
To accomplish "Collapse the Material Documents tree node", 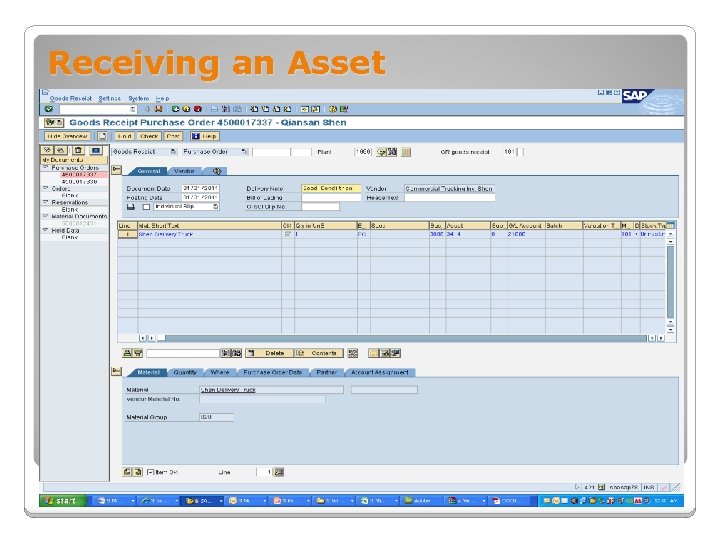I will pyautogui.click(x=45, y=216).
